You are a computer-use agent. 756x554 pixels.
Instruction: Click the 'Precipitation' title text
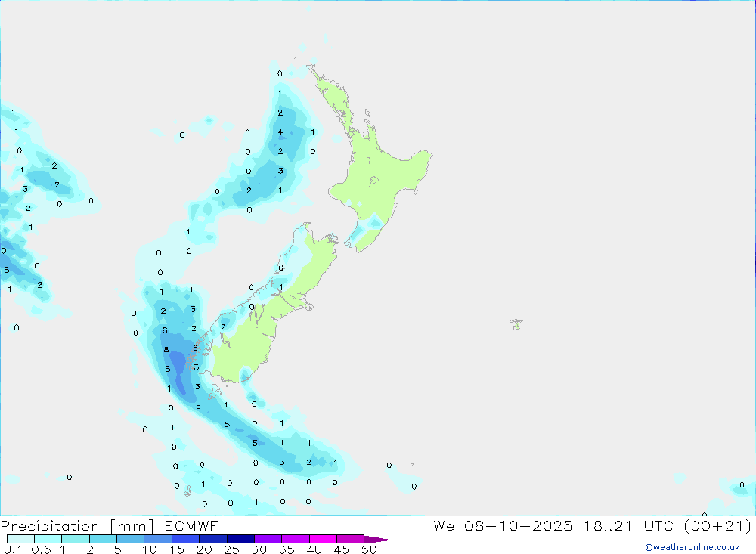[x=50, y=526]
